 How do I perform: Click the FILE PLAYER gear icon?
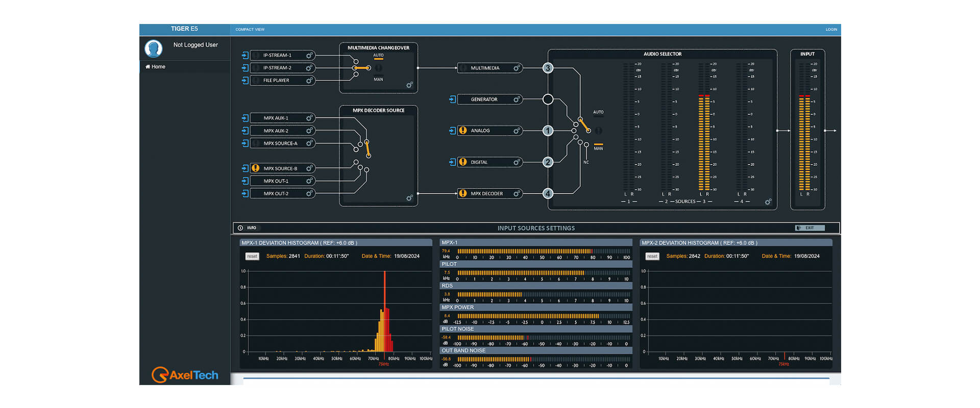tap(309, 81)
